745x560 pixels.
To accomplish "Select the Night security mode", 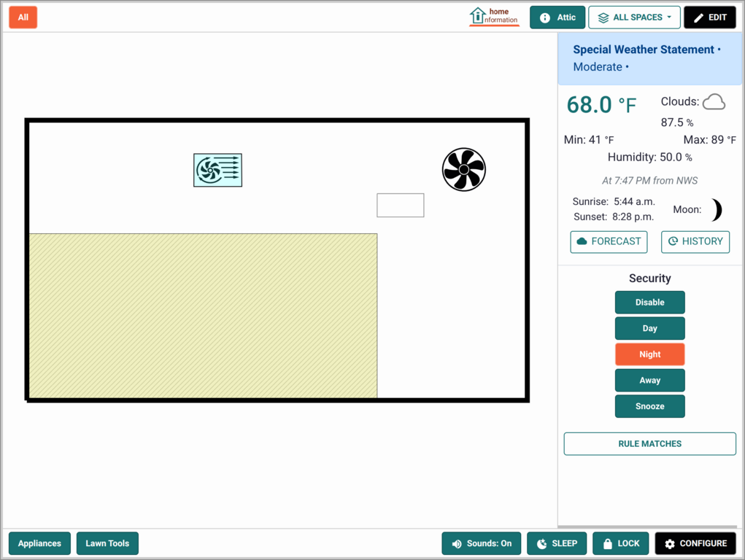I will click(649, 354).
